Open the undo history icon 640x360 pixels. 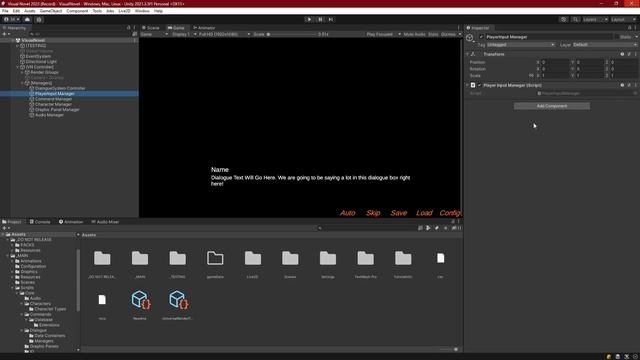tap(563, 19)
